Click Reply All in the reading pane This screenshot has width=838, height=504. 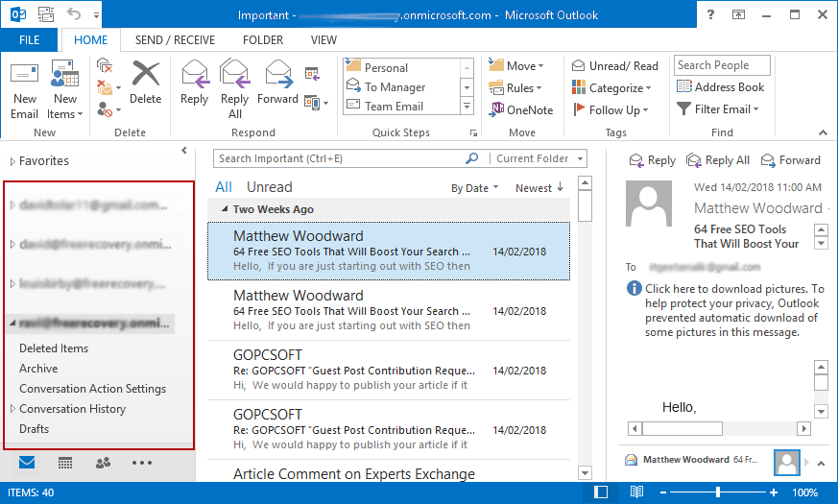point(718,160)
